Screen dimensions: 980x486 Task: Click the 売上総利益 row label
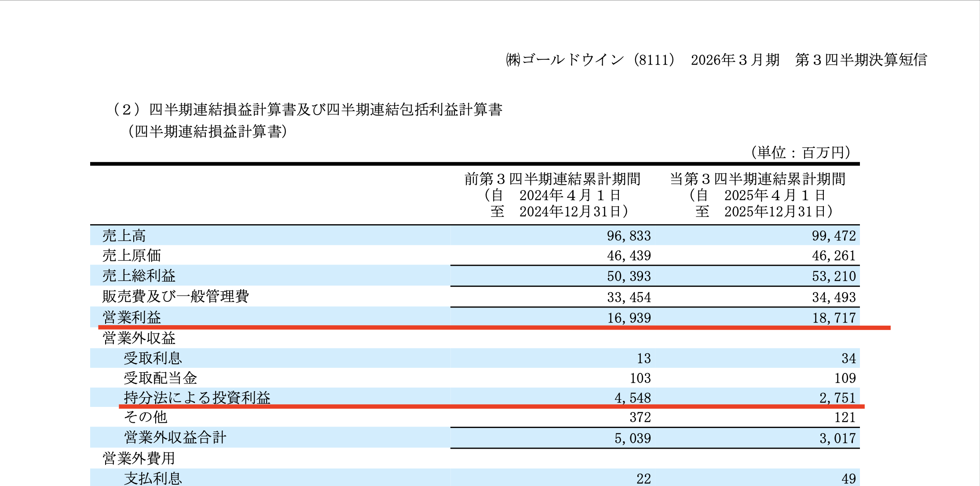tap(139, 276)
